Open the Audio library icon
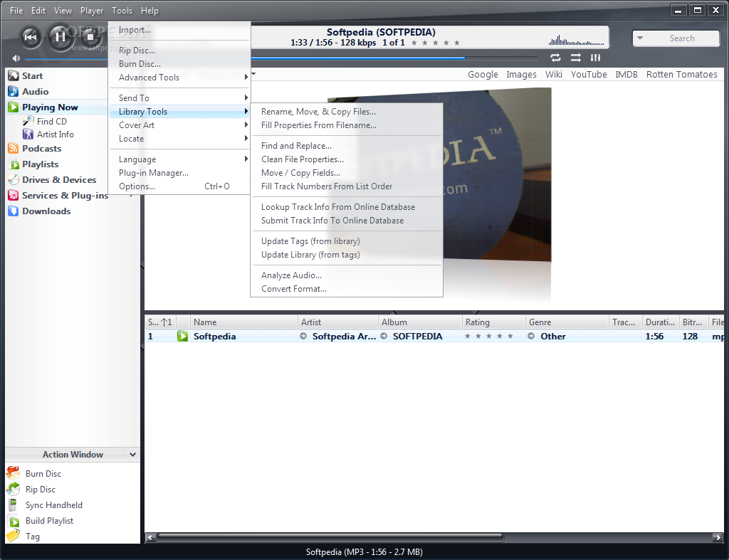This screenshot has width=729, height=560. [x=14, y=92]
